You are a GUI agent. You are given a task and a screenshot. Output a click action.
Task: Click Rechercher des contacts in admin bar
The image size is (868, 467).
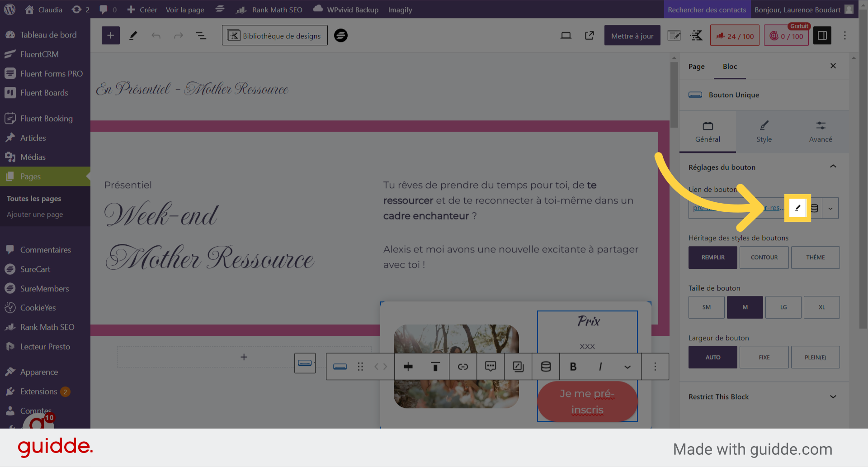(x=707, y=10)
